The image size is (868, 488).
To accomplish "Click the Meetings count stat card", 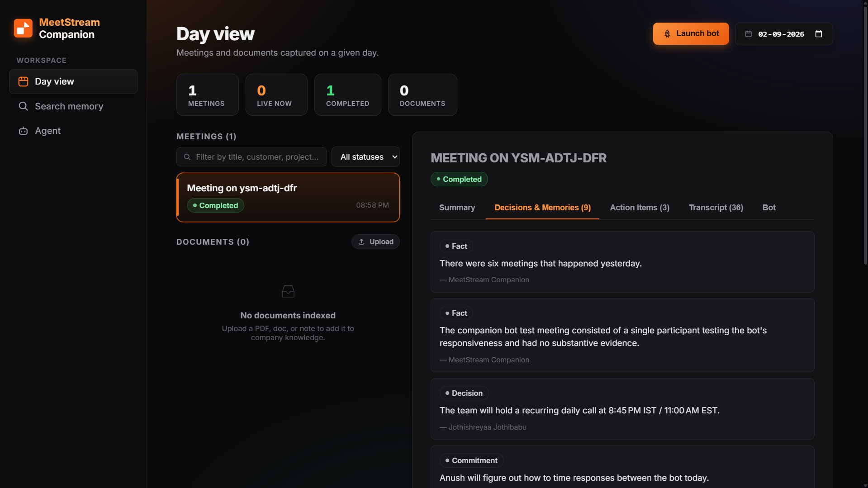I will [208, 95].
